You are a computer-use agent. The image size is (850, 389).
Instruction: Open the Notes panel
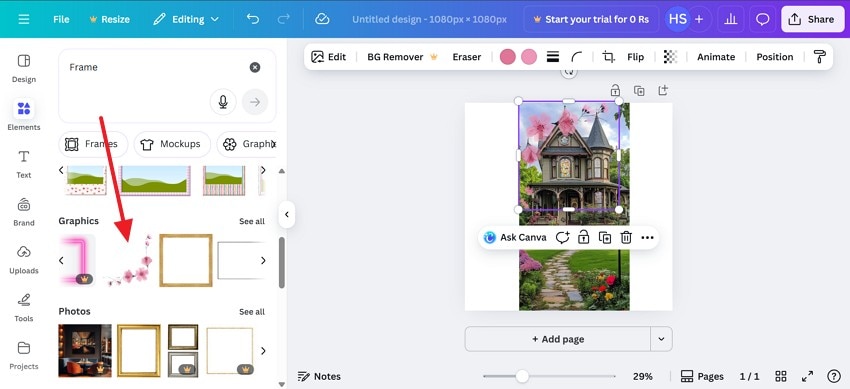pyautogui.click(x=319, y=376)
